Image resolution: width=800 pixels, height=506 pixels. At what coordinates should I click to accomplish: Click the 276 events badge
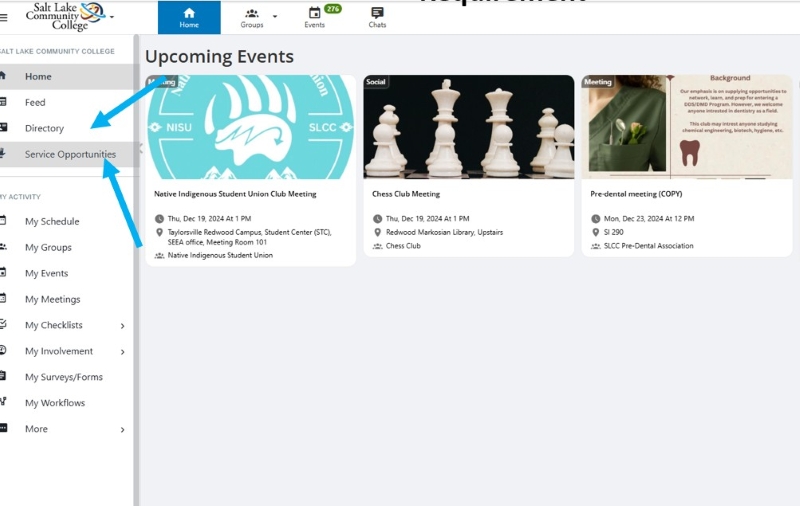coord(333,9)
